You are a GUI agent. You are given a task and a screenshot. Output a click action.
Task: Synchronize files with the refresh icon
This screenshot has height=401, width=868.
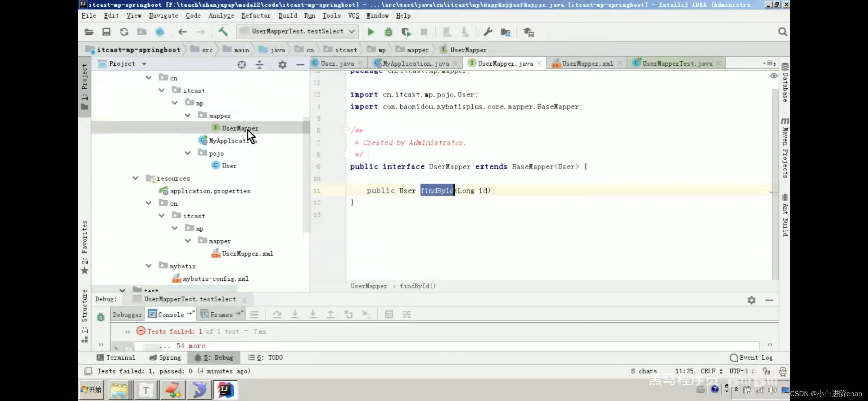124,32
